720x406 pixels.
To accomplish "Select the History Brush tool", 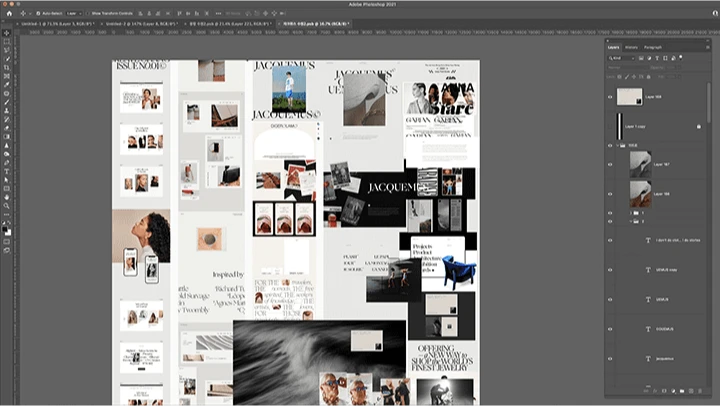I will (6, 119).
